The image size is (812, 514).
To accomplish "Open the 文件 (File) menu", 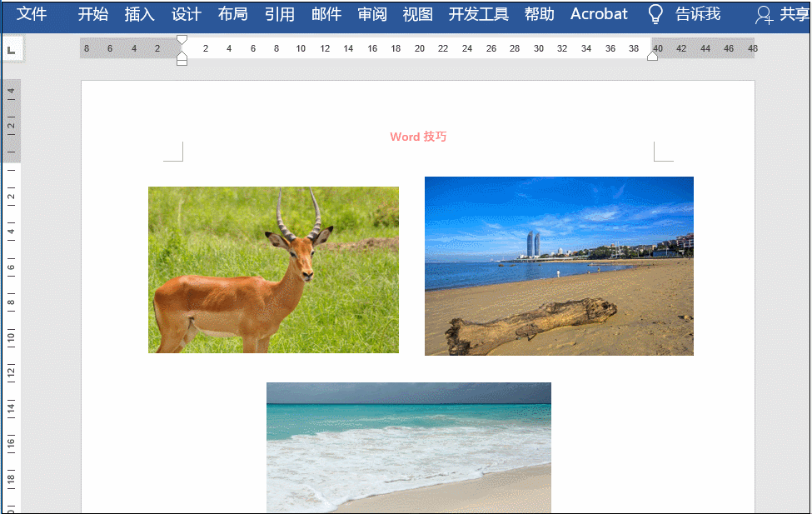I will (x=32, y=13).
